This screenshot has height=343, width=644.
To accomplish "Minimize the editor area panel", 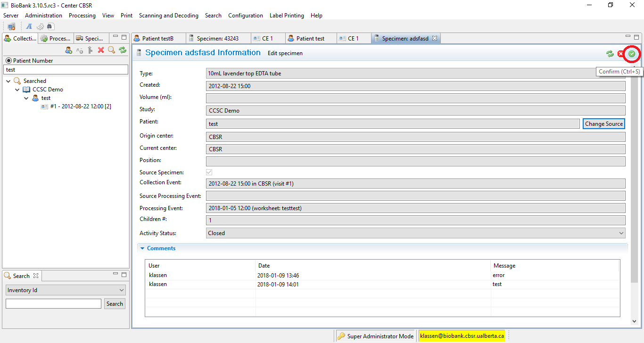I will pyautogui.click(x=628, y=37).
